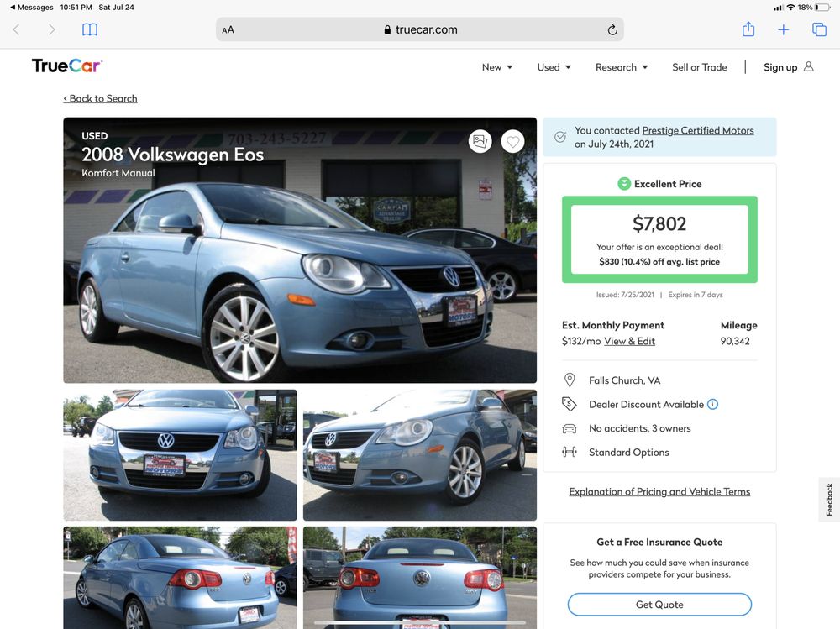The image size is (840, 629).
Task: Select Sell or Trade in navigation
Action: pos(699,67)
